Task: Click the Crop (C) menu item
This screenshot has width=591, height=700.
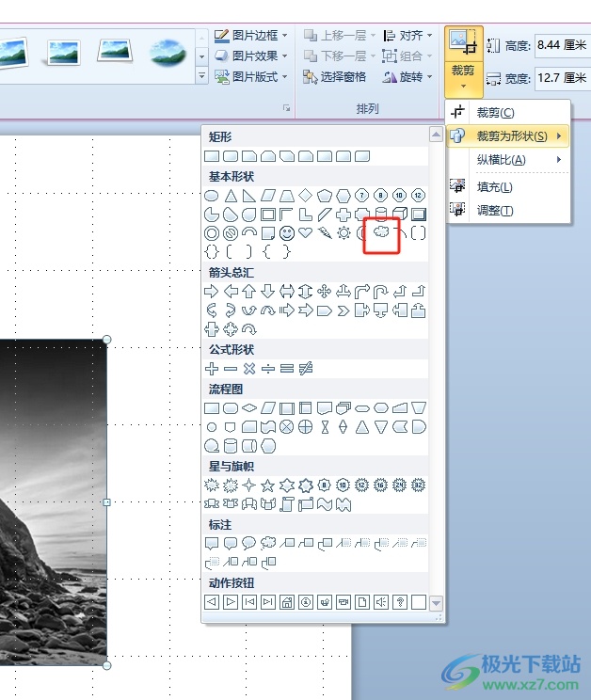Action: [508, 112]
